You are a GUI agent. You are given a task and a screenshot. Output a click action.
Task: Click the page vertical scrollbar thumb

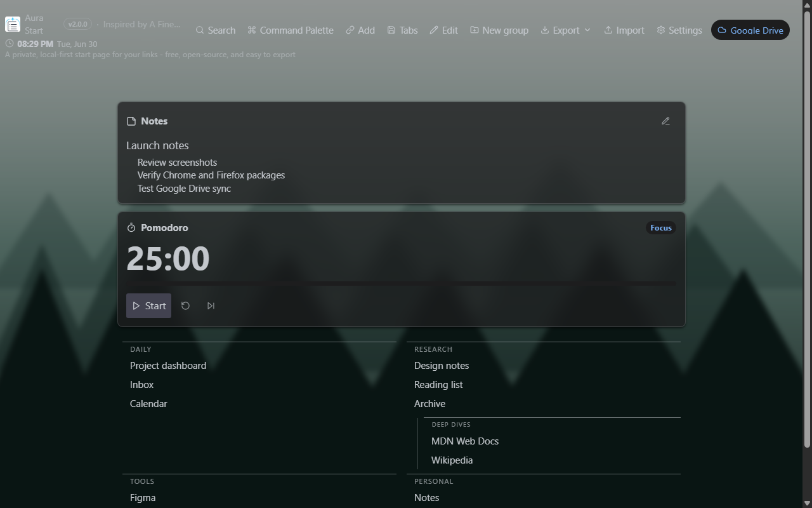807,229
